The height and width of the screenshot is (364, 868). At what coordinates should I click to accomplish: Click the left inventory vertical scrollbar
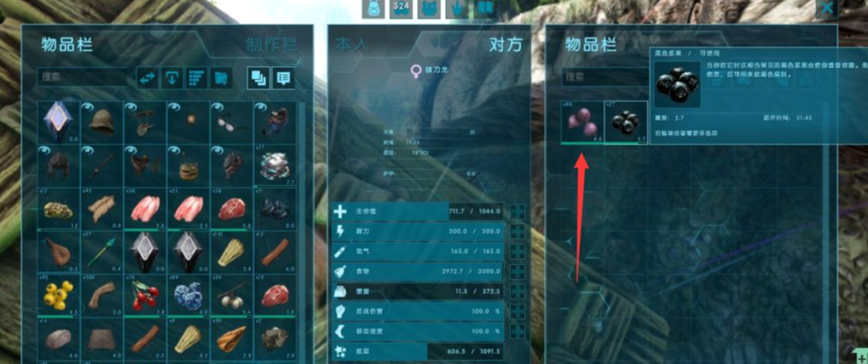302,231
